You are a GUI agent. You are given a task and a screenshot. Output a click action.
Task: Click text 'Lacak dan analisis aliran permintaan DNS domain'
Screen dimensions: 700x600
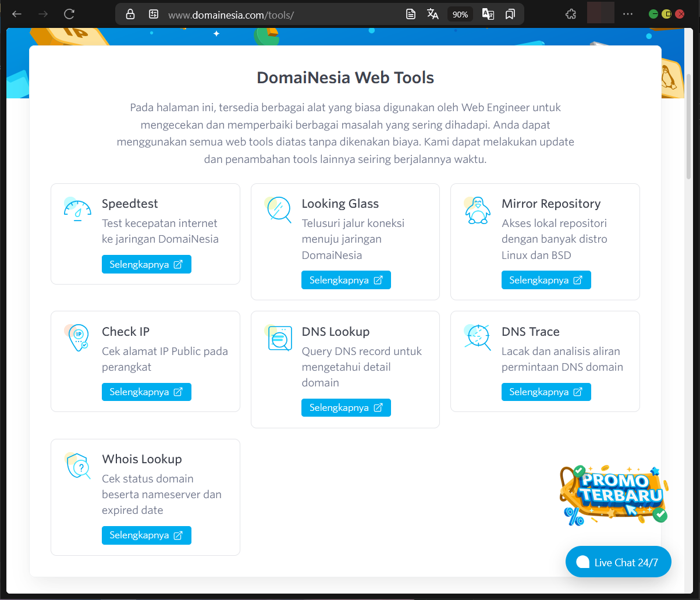click(562, 359)
